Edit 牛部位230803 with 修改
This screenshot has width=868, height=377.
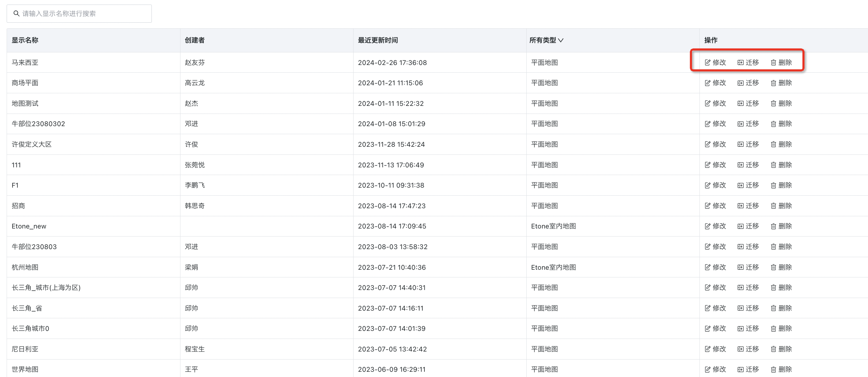coord(715,247)
